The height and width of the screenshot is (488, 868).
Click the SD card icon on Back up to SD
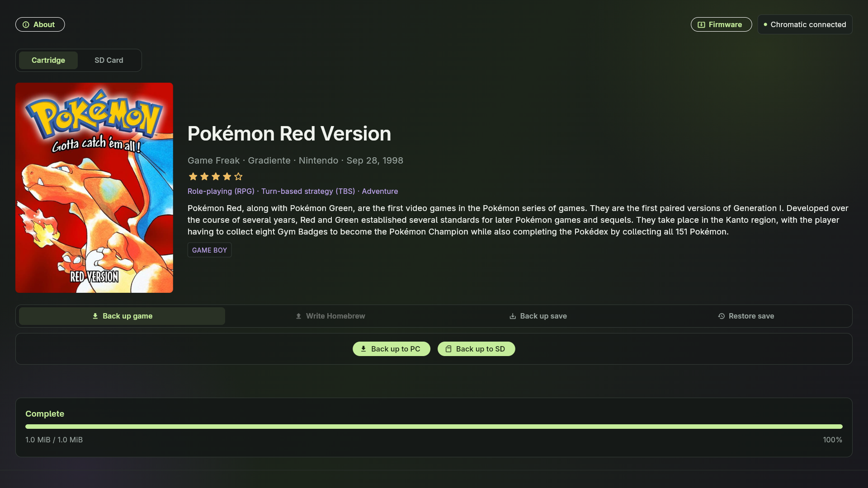point(448,349)
